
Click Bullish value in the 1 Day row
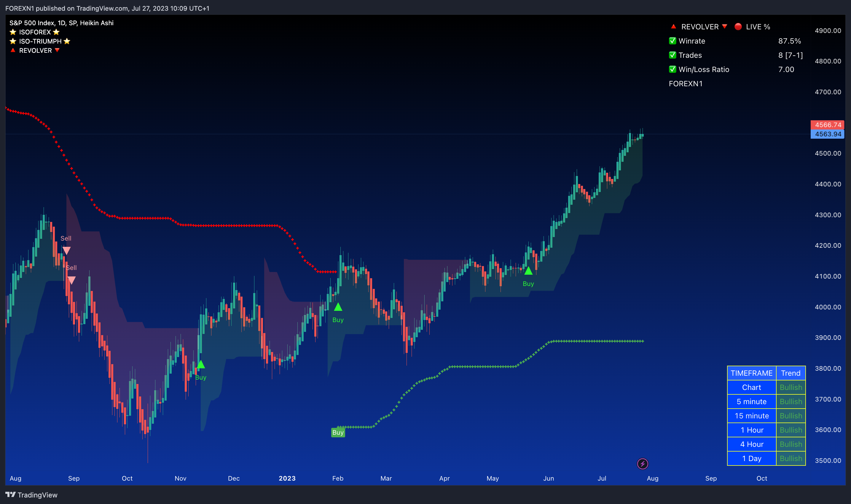click(791, 458)
